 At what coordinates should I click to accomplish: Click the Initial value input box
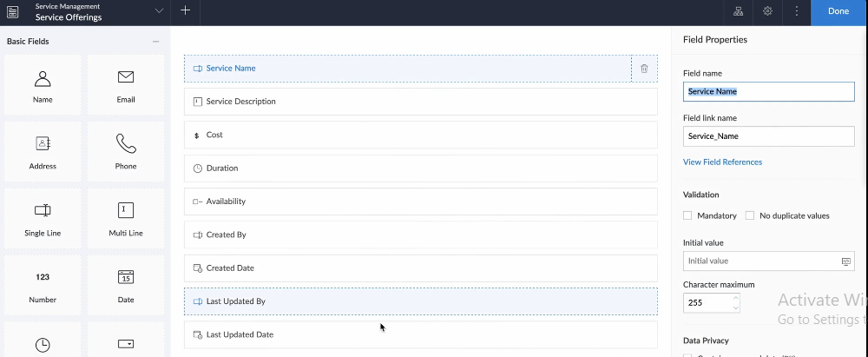click(760, 261)
